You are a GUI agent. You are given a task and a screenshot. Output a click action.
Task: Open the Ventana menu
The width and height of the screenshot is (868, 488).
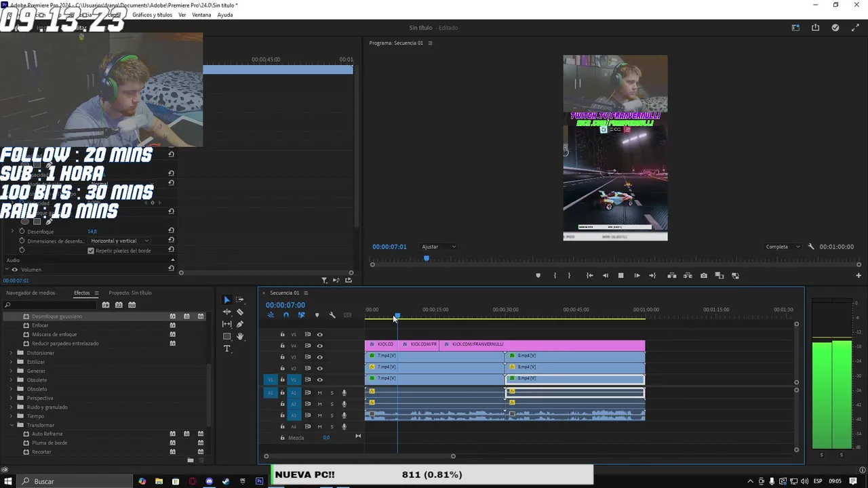[x=201, y=15]
